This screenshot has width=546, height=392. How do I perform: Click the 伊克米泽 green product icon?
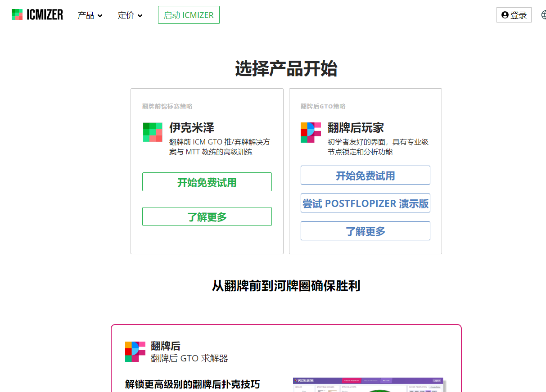click(x=153, y=132)
